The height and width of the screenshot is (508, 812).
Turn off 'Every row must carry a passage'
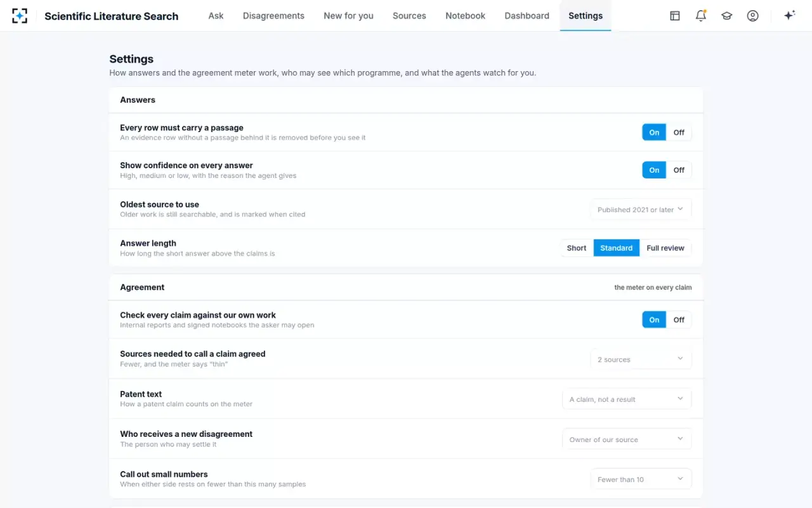pyautogui.click(x=679, y=132)
